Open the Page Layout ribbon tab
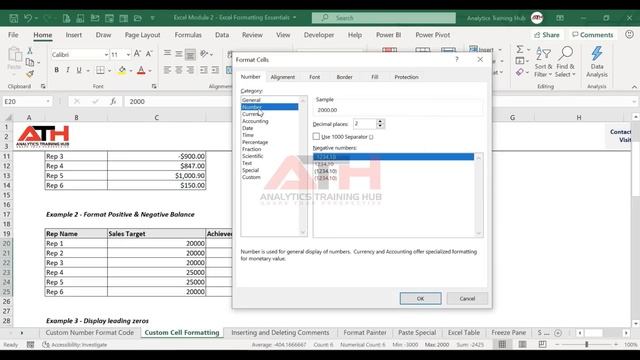Screen dimensions: 640x360 coord(142,35)
